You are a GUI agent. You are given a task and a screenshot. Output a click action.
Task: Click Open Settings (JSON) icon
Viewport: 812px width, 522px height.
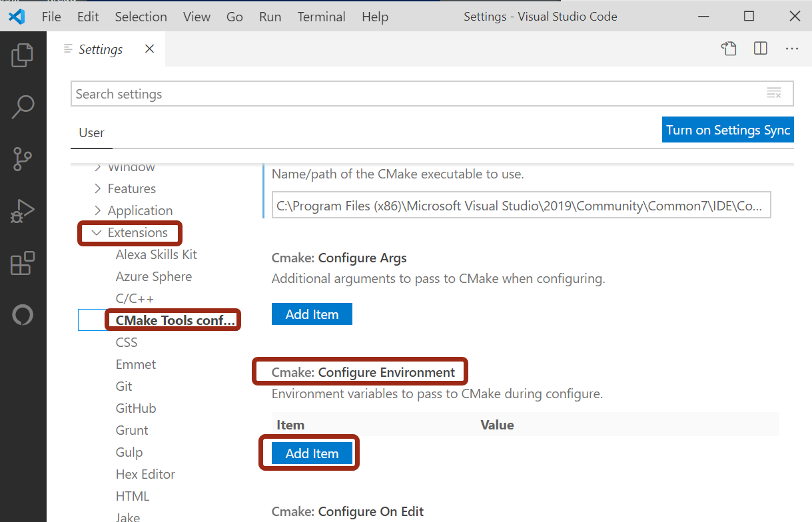pyautogui.click(x=729, y=49)
